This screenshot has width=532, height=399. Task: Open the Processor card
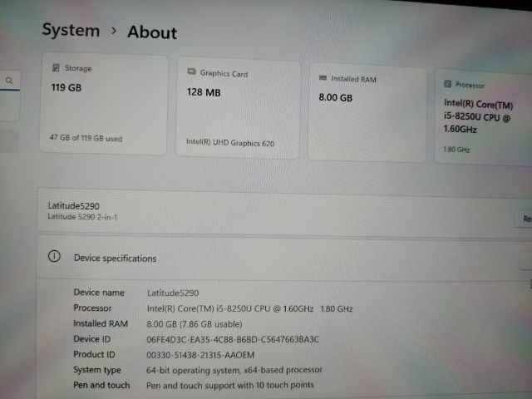pos(484,117)
